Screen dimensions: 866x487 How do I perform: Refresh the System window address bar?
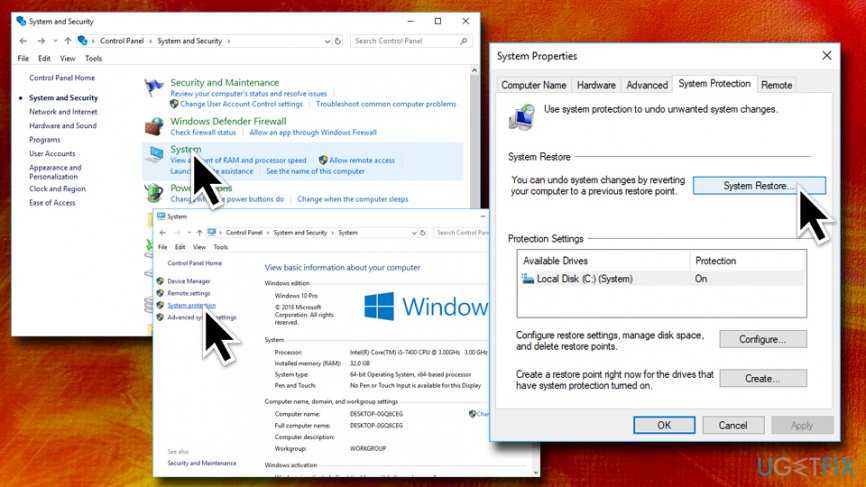(x=423, y=233)
